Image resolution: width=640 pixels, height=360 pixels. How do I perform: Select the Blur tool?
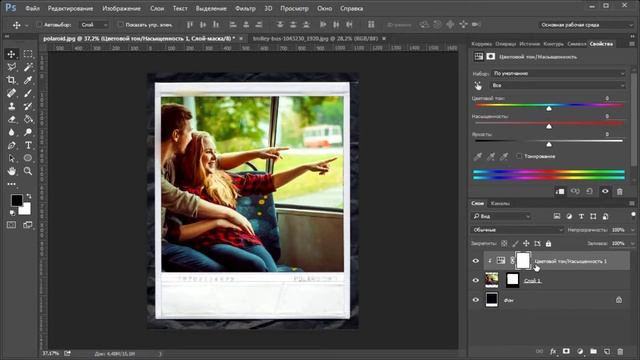pyautogui.click(x=11, y=132)
